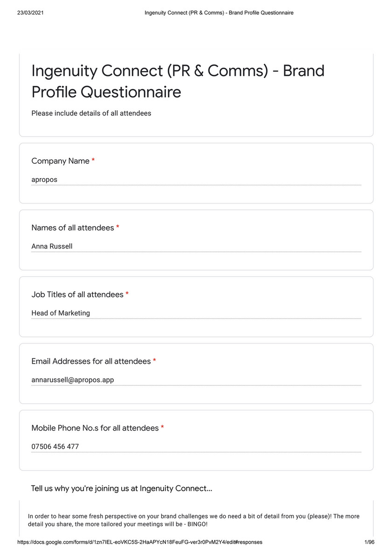Click the email field annarussell@apropos.app
392x555 pixels.
tap(196, 380)
